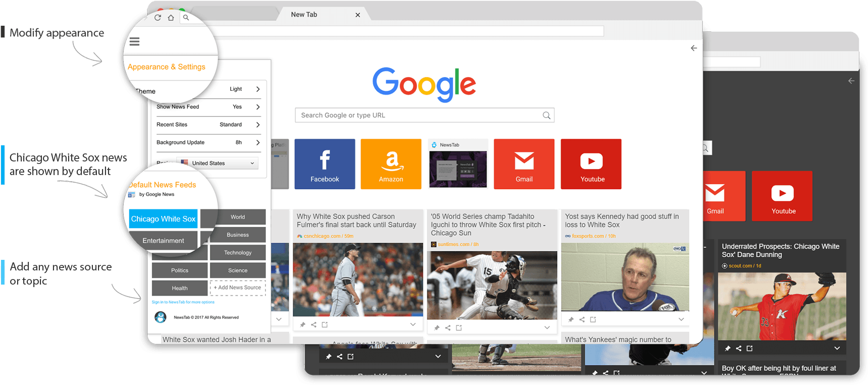Open the Youtube tile in dark window
The width and height of the screenshot is (868, 385).
[782, 196]
